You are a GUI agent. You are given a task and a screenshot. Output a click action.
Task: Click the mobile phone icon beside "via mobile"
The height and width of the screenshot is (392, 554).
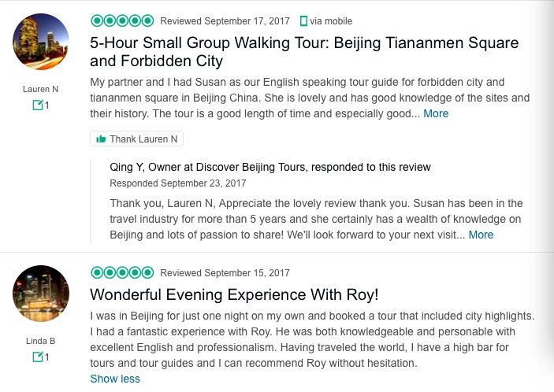[x=305, y=20]
